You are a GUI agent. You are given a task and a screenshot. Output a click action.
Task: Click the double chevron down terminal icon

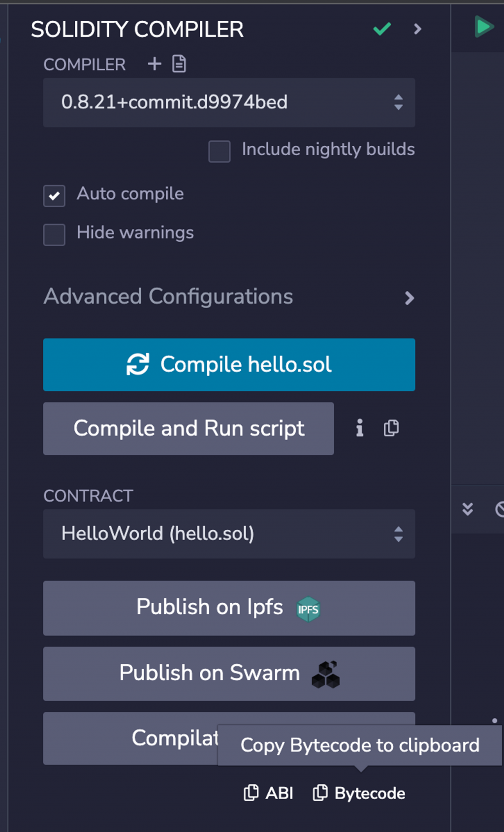pyautogui.click(x=468, y=509)
